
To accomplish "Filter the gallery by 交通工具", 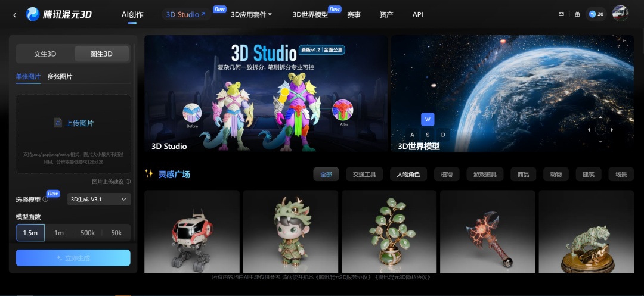I will tap(364, 175).
